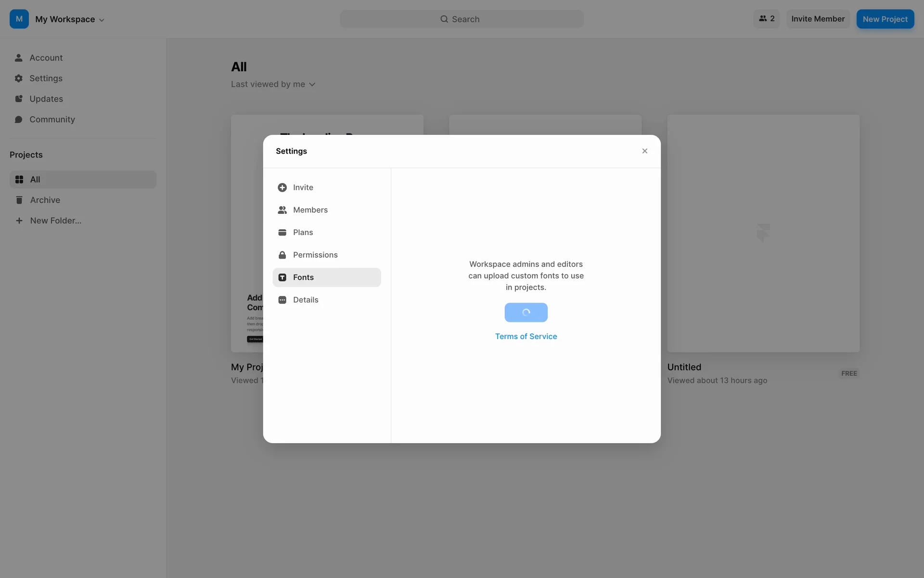
Task: Open the Untitled project thumbnail
Action: click(763, 233)
